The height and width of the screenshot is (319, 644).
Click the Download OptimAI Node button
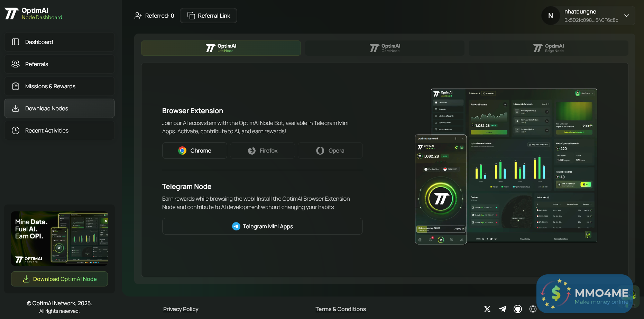[x=59, y=279]
